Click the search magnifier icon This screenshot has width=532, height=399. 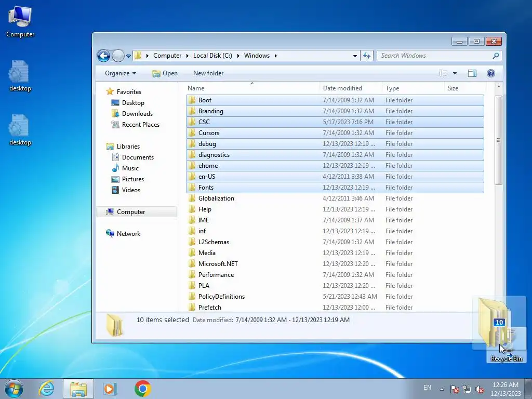coord(496,56)
